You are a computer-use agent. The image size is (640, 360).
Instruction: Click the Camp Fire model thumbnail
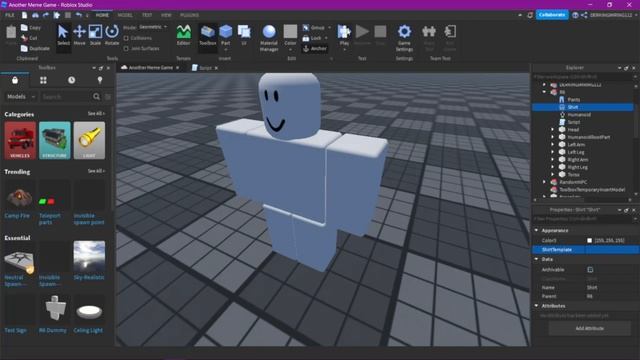coord(19,196)
